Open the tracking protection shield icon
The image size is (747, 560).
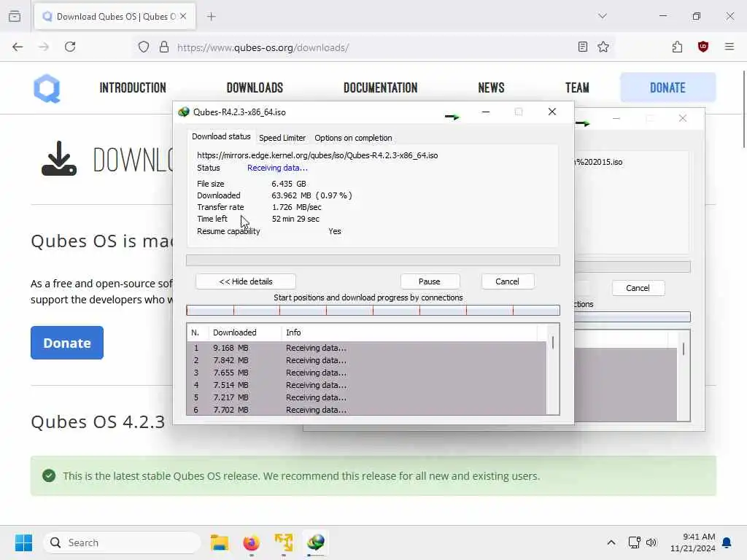tap(144, 47)
